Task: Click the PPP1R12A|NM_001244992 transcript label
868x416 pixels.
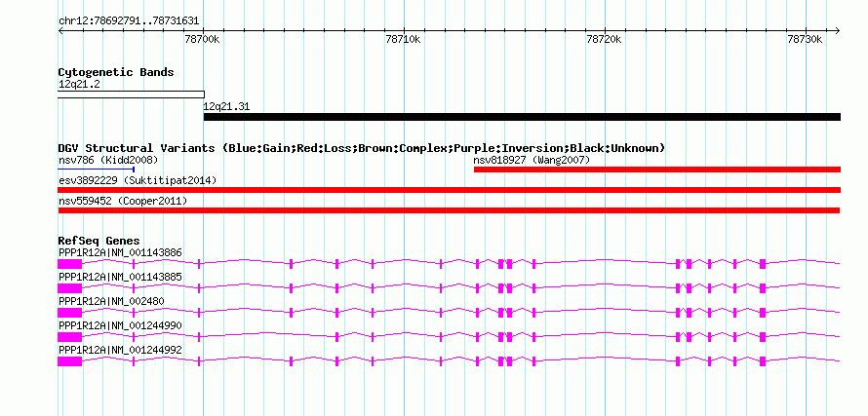Action: [x=120, y=350]
